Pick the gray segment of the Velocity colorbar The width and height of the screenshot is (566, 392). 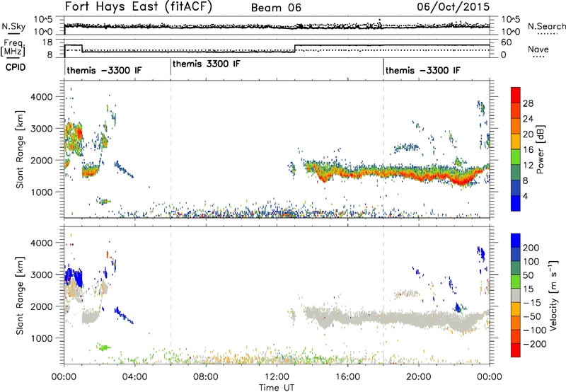(x=516, y=296)
